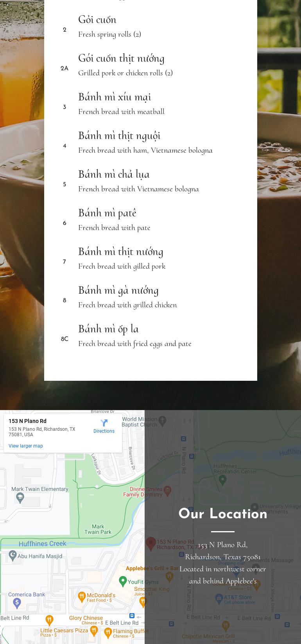
Task: Click the Abu Hanifa Masjid marker
Action: click(x=13, y=555)
